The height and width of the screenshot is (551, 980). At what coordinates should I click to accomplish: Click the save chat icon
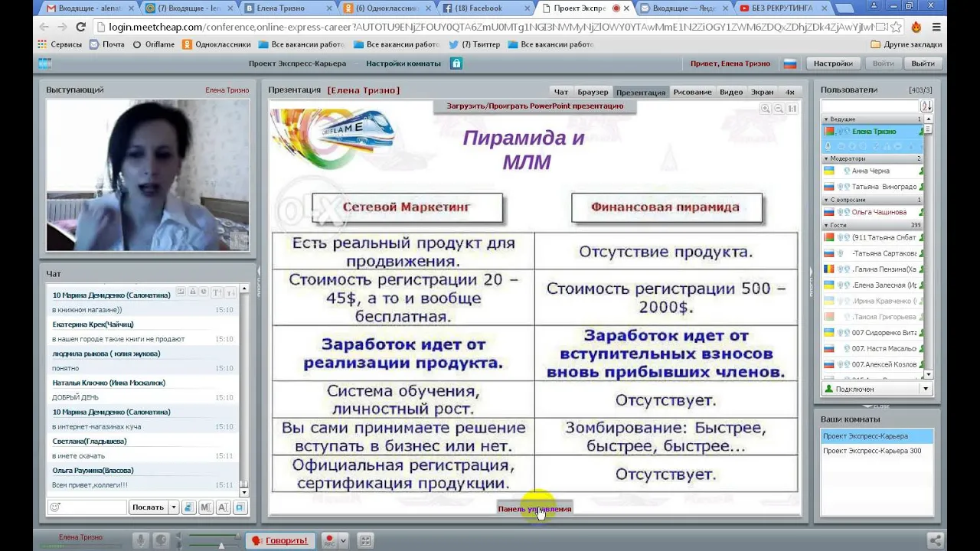pos(240,507)
